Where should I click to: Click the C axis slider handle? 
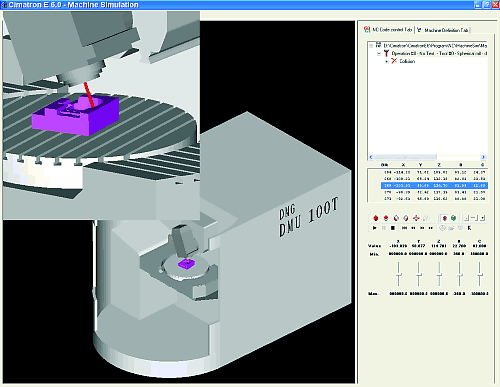click(480, 274)
